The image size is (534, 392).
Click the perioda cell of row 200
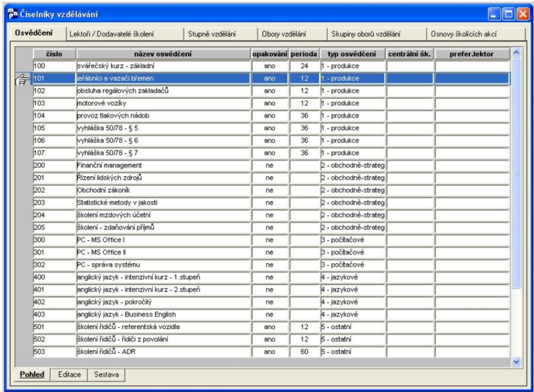coord(304,166)
